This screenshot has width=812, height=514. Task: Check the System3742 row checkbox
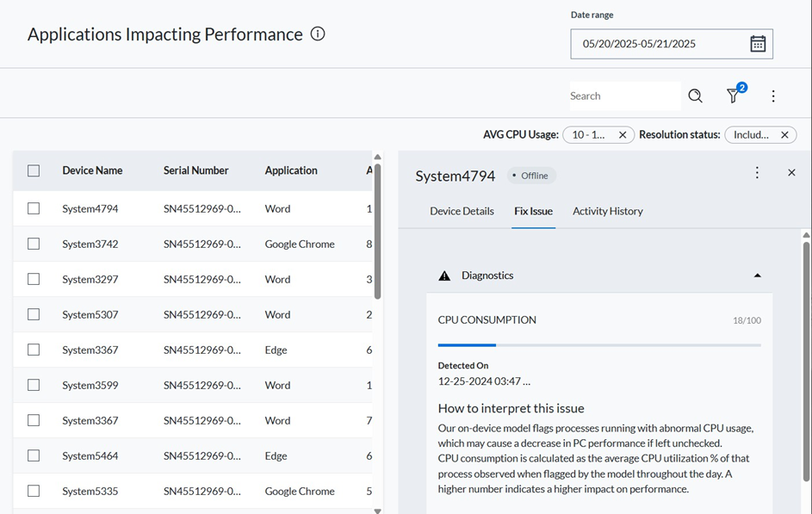click(34, 244)
